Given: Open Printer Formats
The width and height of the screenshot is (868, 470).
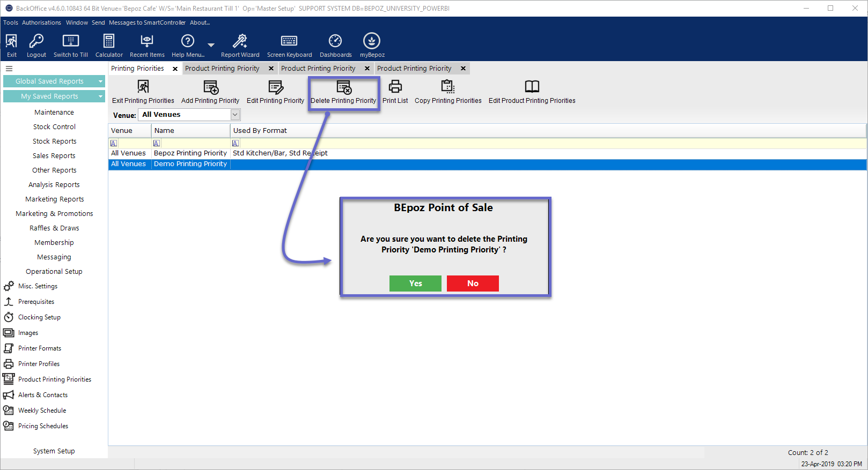Looking at the screenshot, I should (x=40, y=348).
